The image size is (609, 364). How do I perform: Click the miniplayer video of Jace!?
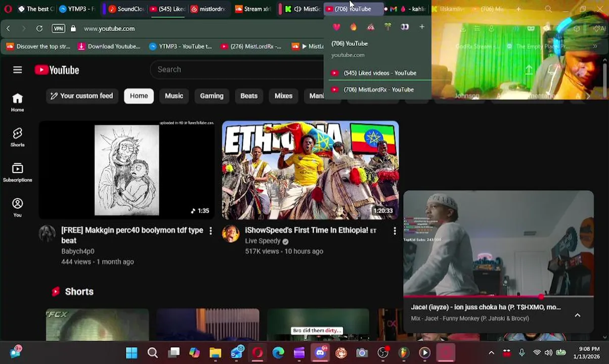[x=498, y=244]
